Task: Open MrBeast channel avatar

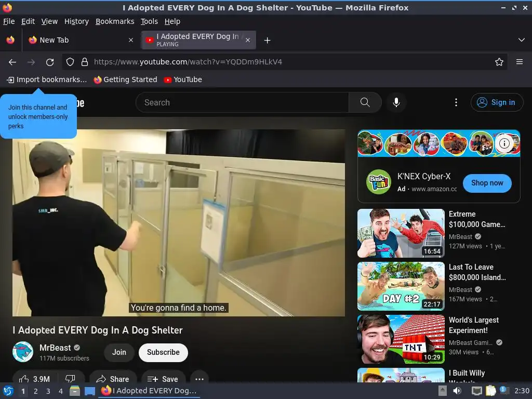Action: [23, 352]
